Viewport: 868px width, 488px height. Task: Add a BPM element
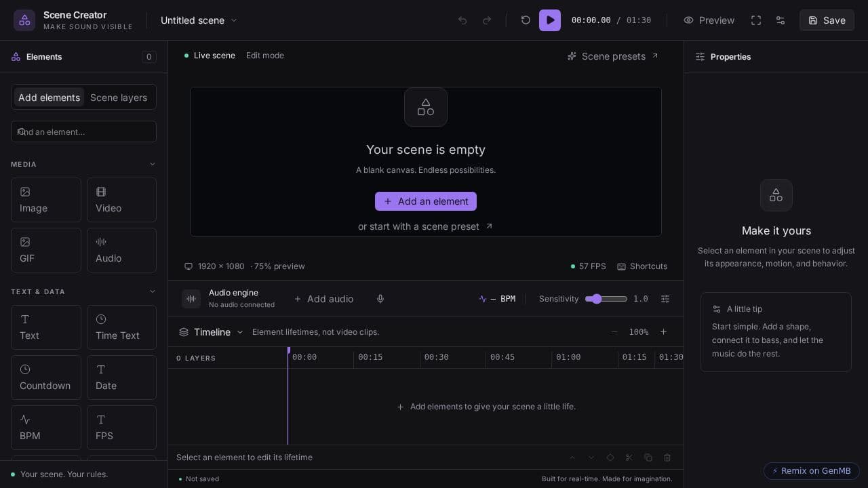click(46, 428)
